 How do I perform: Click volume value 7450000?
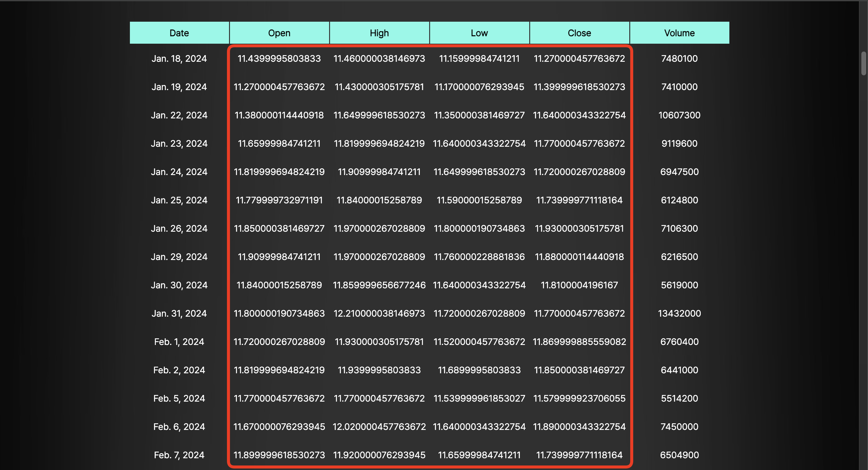coord(680,427)
